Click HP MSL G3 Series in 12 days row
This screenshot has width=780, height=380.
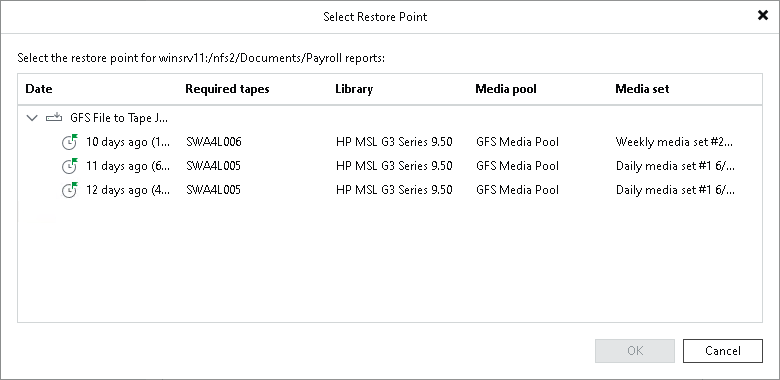coord(394,190)
